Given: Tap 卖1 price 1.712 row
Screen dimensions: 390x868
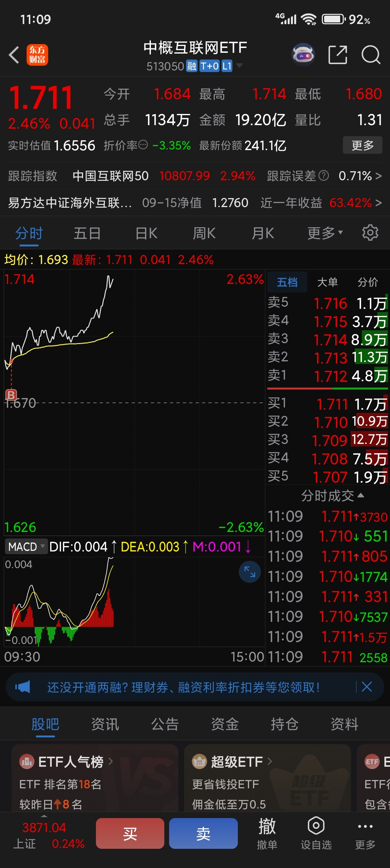Looking at the screenshot, I should click(x=327, y=376).
